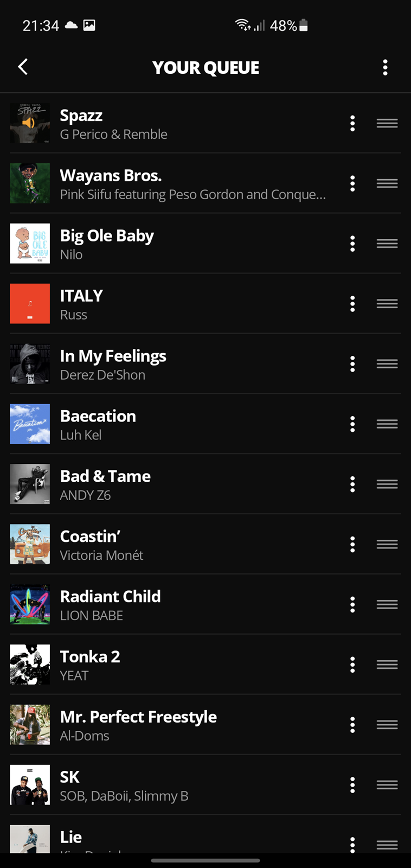
Task: Tap reorder handle for Radiant Child
Action: (x=387, y=605)
